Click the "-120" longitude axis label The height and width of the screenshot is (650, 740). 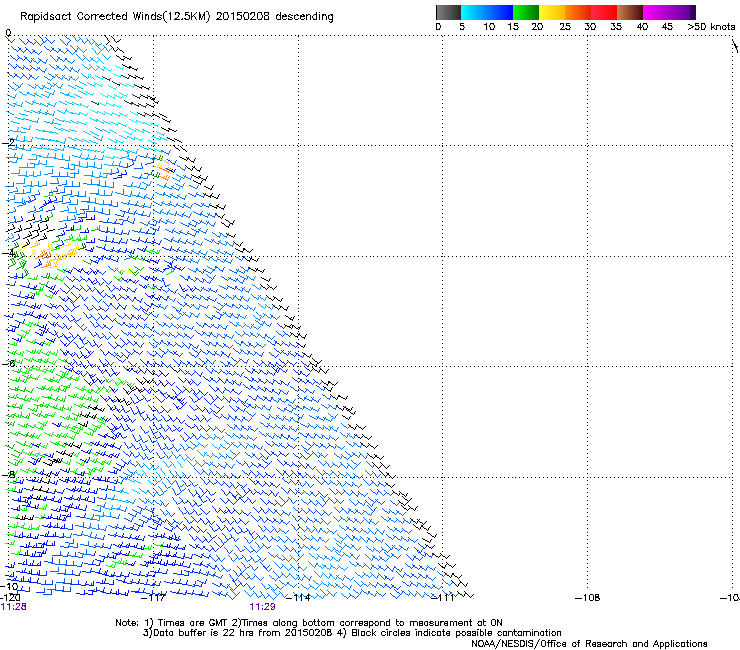[x=10, y=598]
